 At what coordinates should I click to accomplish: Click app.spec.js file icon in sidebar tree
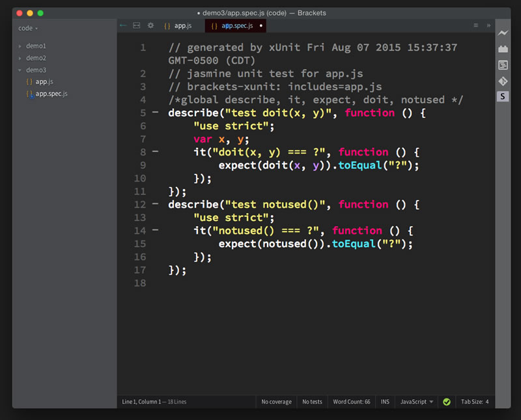[x=30, y=94]
